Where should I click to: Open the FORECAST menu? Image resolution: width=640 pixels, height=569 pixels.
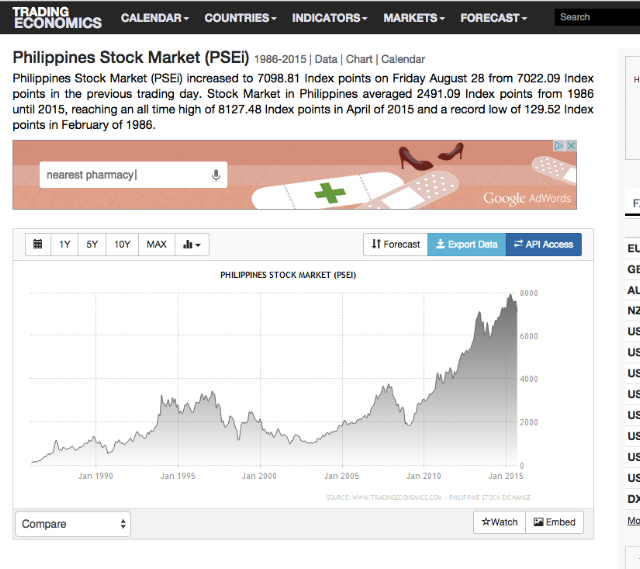[x=493, y=18]
